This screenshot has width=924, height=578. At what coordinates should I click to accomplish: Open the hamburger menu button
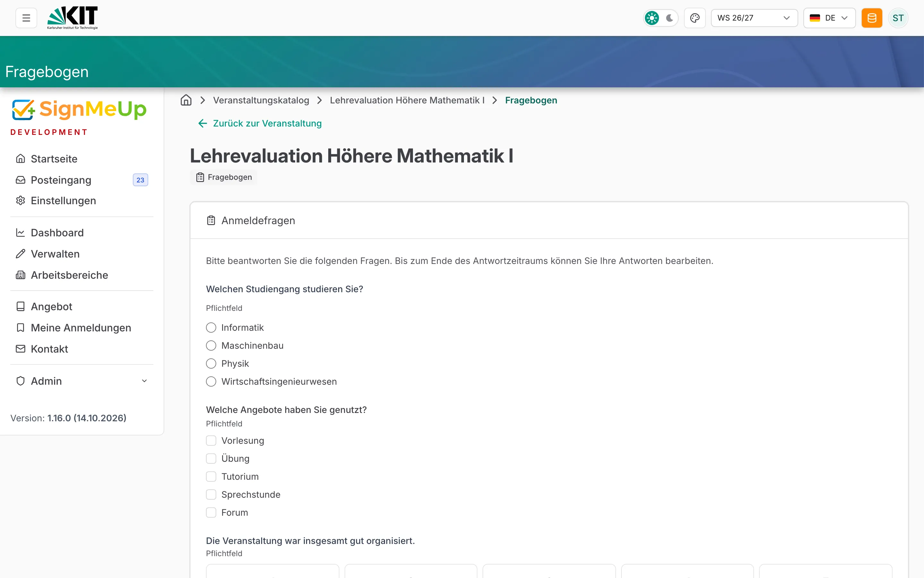point(26,18)
